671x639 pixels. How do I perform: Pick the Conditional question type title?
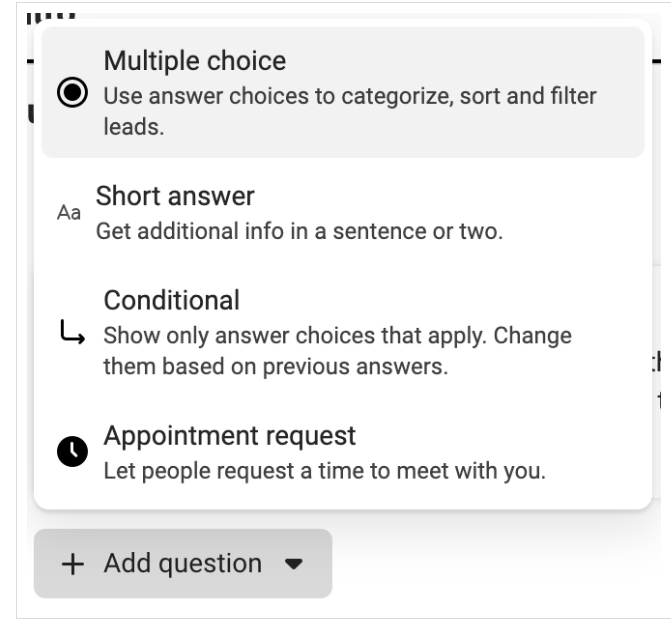click(172, 300)
